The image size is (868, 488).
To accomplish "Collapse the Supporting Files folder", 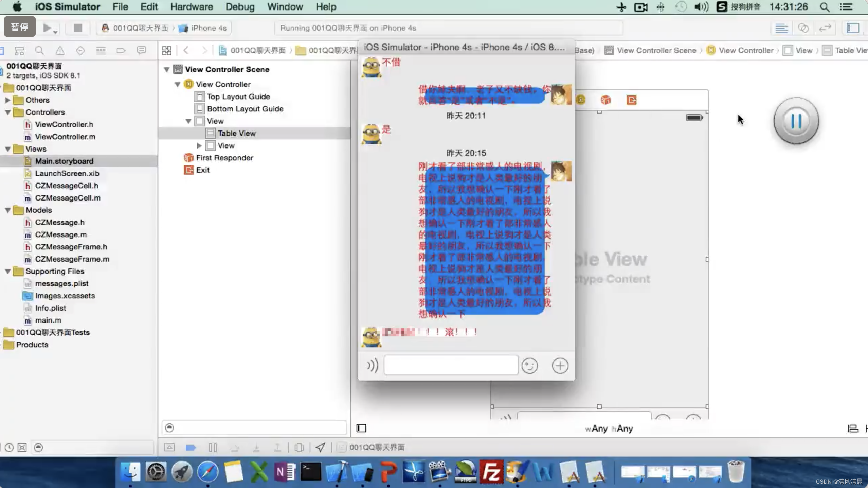I will (x=7, y=271).
